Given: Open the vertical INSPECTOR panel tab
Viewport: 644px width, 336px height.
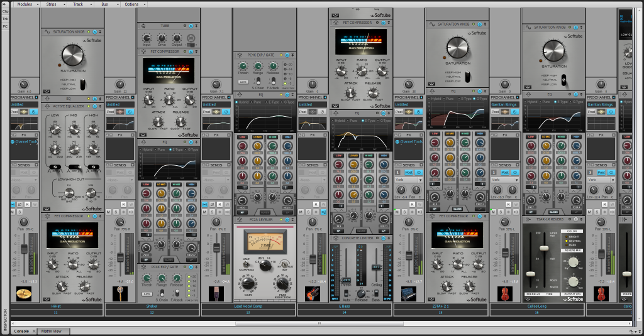Looking at the screenshot, I should click(5, 320).
